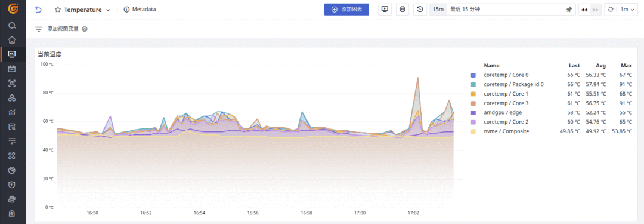Select the 15m time shortcut

pyautogui.click(x=438, y=10)
